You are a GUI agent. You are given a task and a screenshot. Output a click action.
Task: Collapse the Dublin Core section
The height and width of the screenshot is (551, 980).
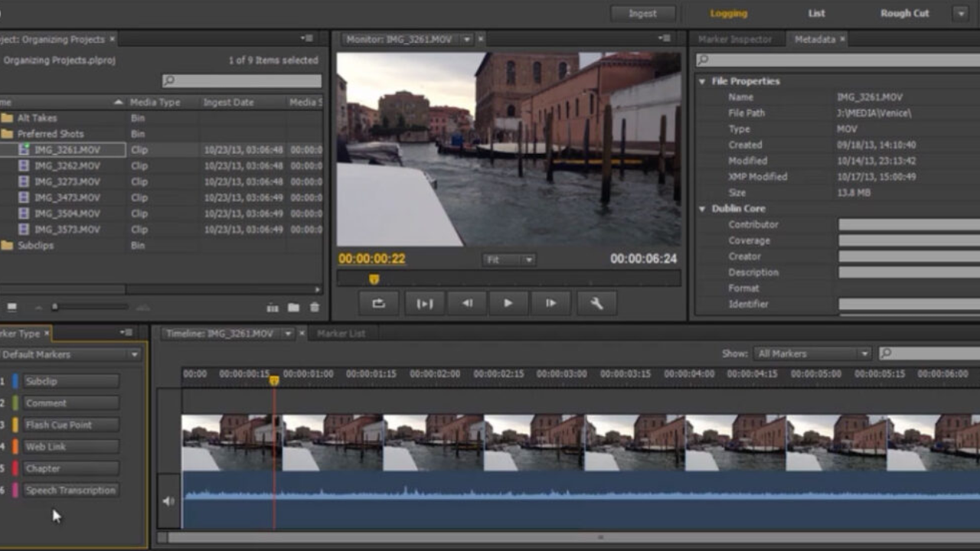pos(702,208)
